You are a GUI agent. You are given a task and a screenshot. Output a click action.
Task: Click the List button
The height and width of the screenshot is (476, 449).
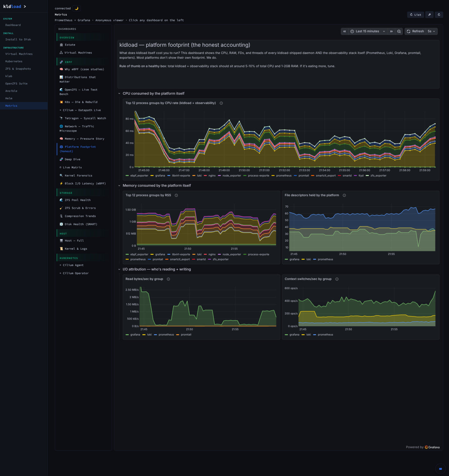(416, 14)
